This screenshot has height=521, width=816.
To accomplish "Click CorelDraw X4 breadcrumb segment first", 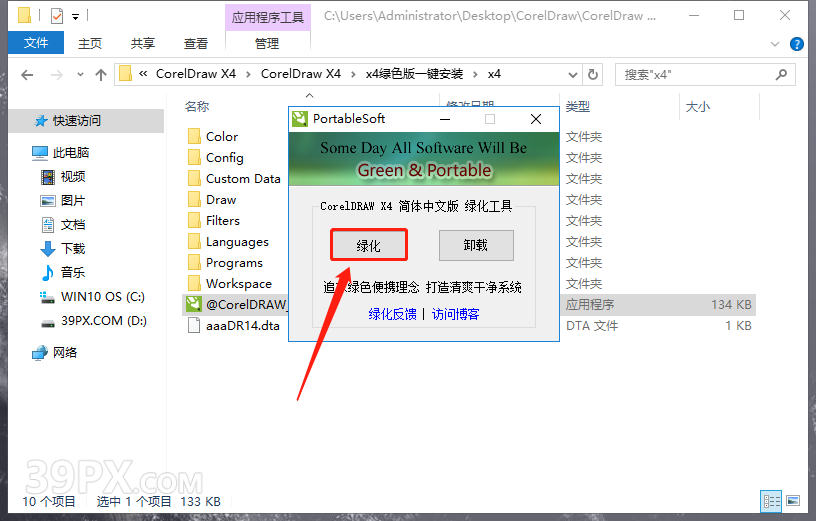I will click(x=196, y=74).
